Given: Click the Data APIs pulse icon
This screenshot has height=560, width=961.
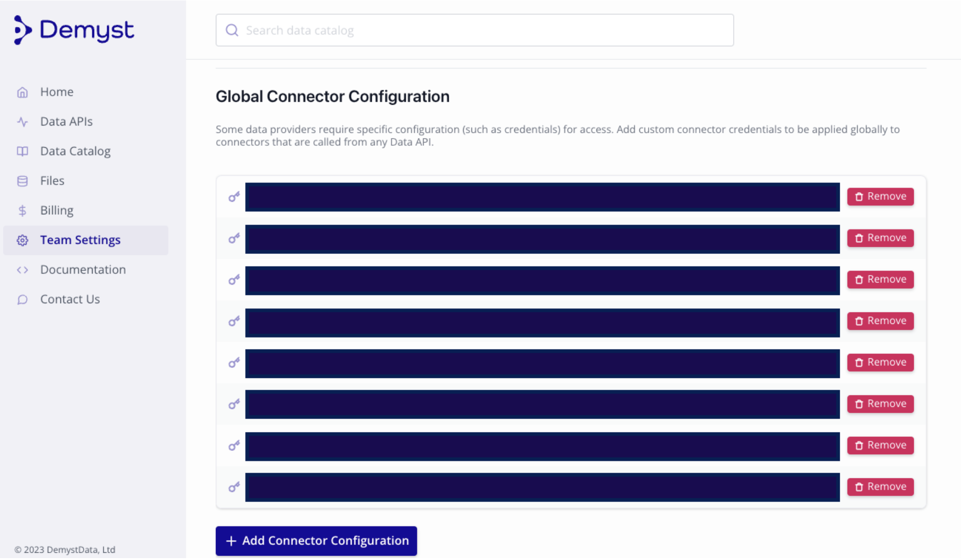Looking at the screenshot, I should click(x=22, y=122).
